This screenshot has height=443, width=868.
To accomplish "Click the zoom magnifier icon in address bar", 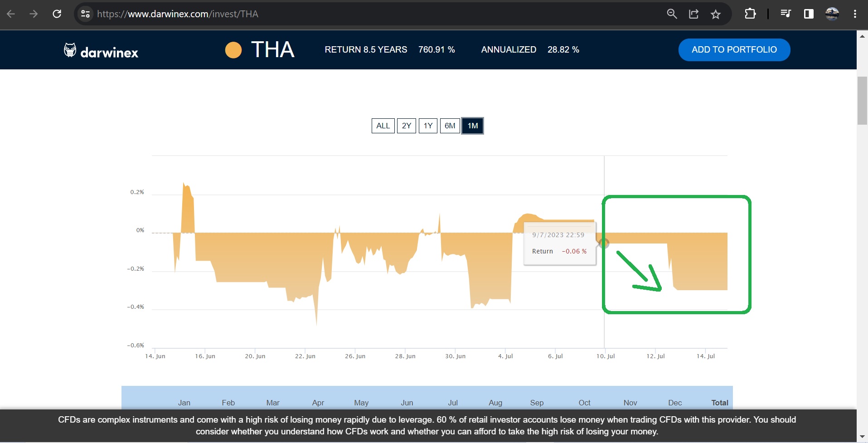I will tap(672, 14).
